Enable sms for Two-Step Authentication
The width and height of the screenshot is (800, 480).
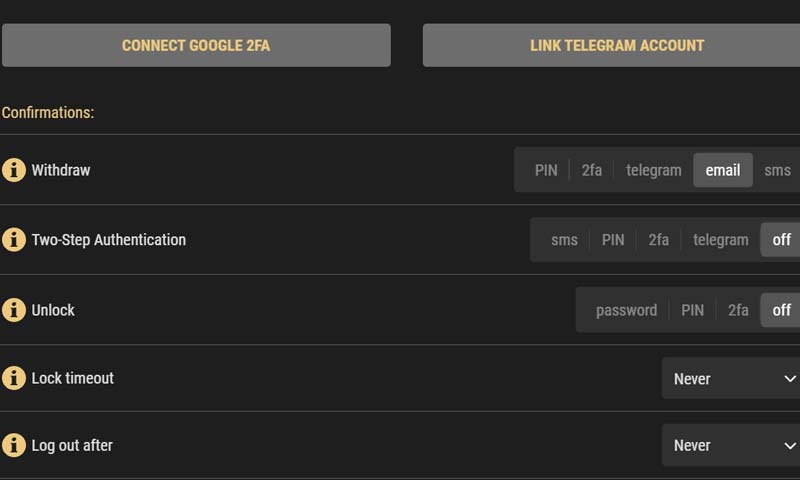[564, 240]
